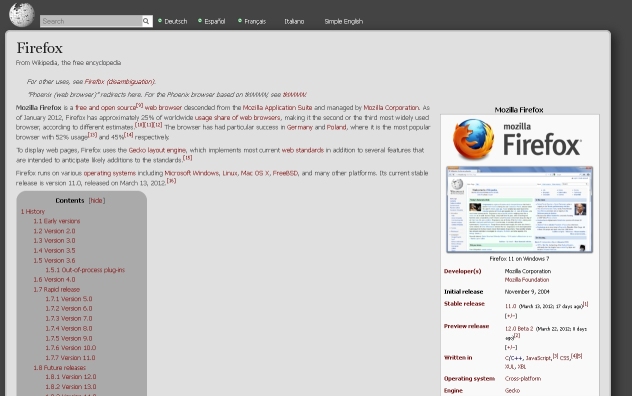Open Mozilla Corporation link in intro paragraph
This screenshot has width=632, height=396.
click(391, 108)
